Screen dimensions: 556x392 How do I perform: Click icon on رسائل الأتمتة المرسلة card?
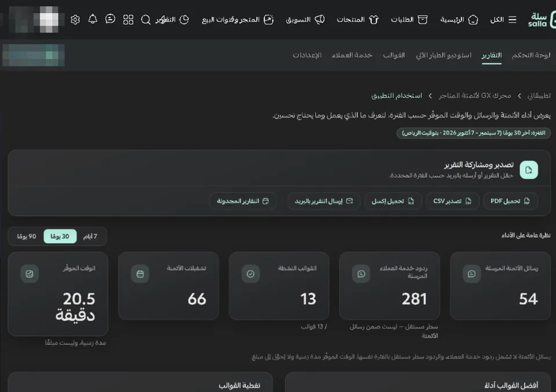[471, 274]
